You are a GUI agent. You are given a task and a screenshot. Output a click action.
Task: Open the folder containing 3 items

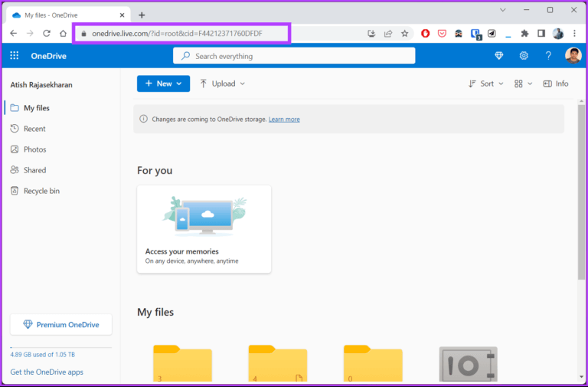[x=183, y=364]
